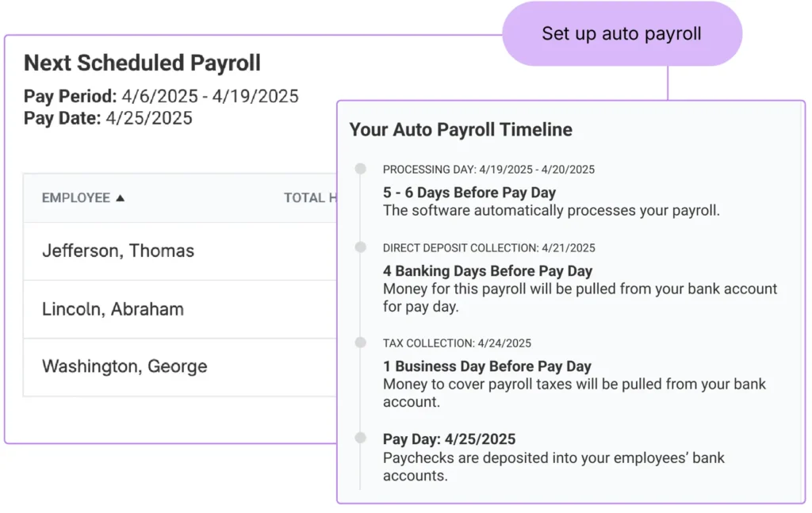
Task: Select the "4 Banking Days Before Pay Day" heading
Action: [488, 271]
